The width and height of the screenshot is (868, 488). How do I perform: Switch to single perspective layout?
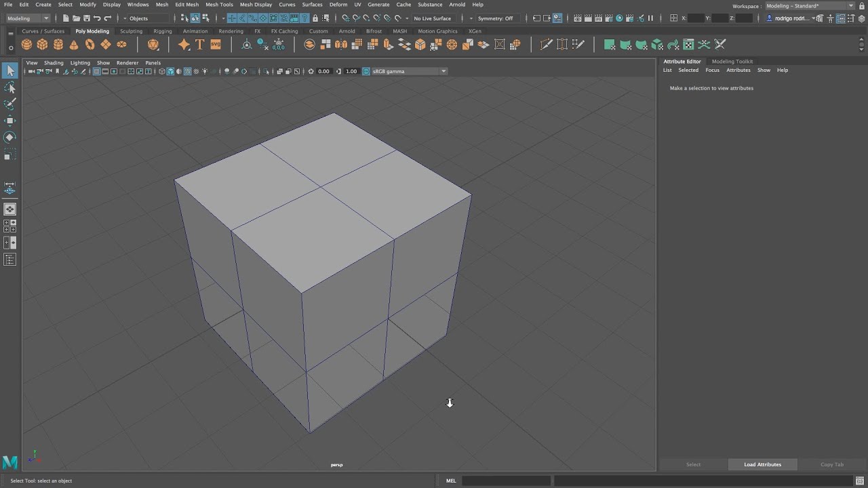click(x=9, y=209)
